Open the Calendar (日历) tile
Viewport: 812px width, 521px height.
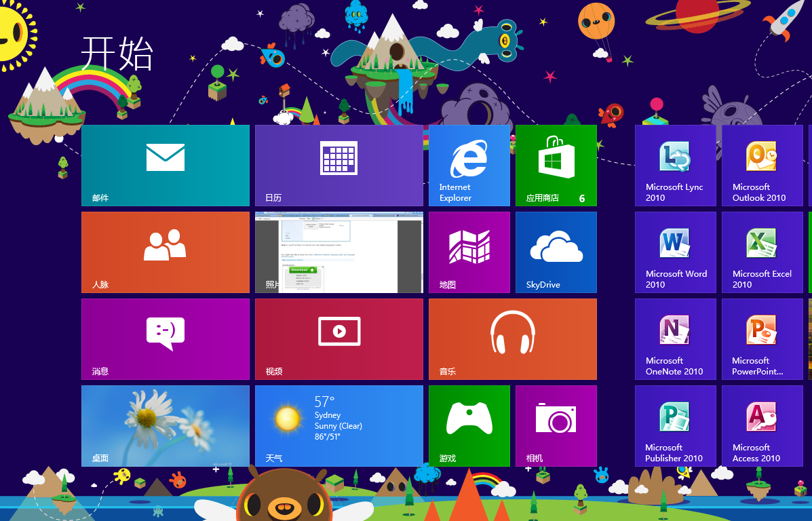(339, 166)
